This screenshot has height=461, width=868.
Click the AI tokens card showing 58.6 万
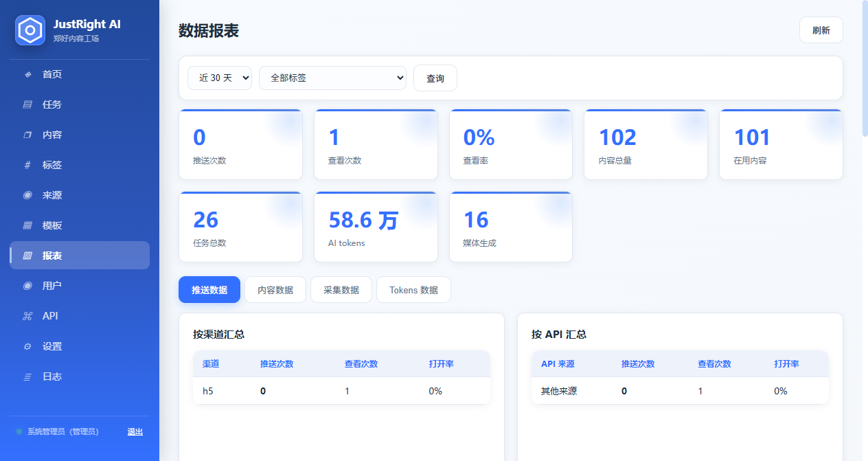tap(376, 227)
